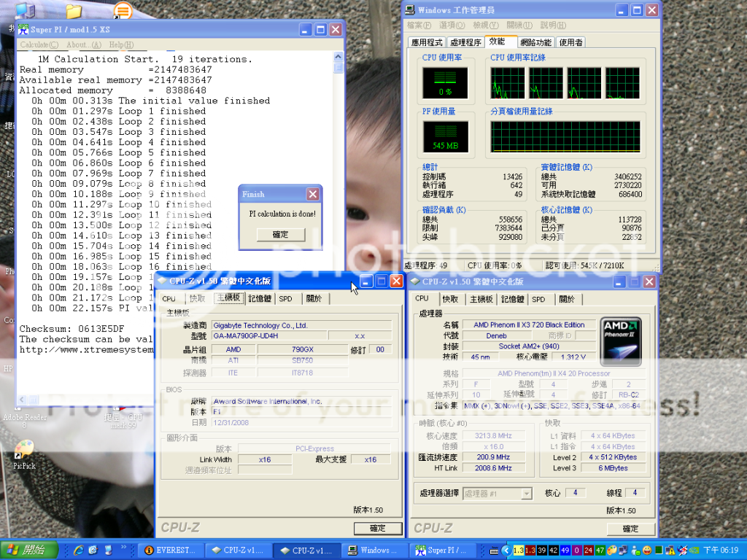Select 快取 tab in right CPU-Z window
This screenshot has width=747, height=560.
(450, 299)
